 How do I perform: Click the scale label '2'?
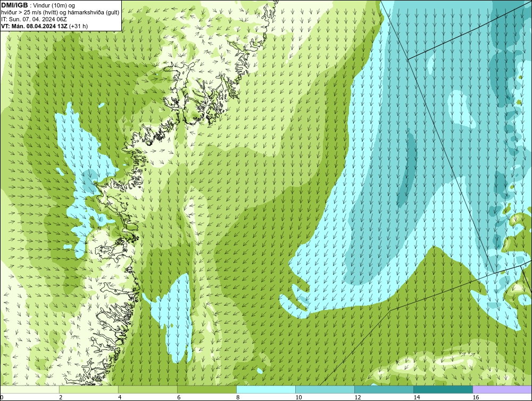(61, 397)
